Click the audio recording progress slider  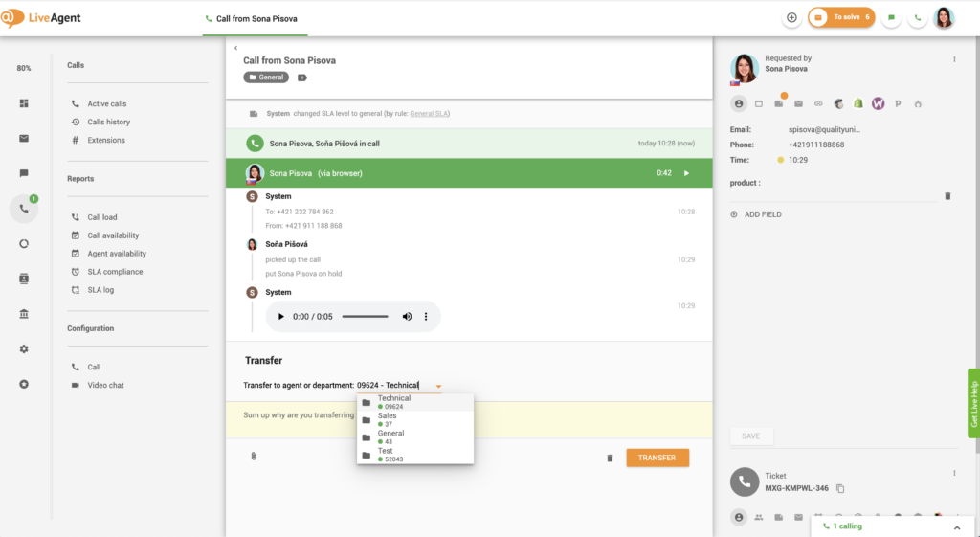coord(365,317)
